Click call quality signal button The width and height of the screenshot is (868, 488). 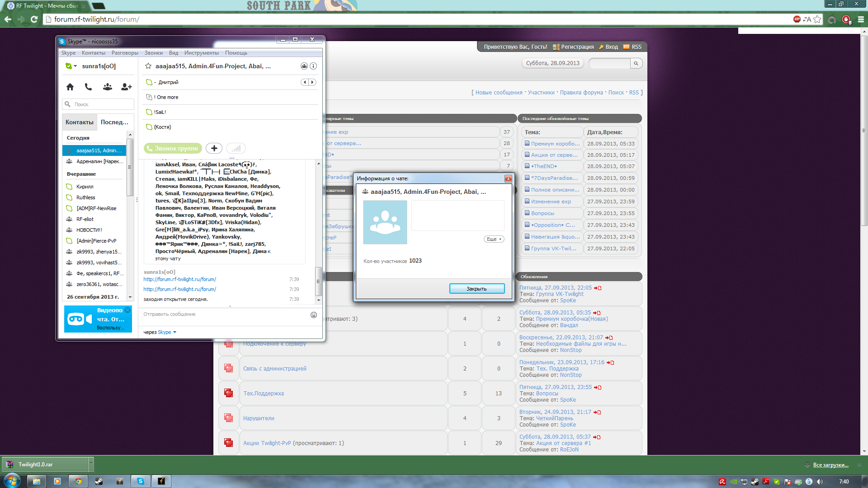[x=236, y=148]
